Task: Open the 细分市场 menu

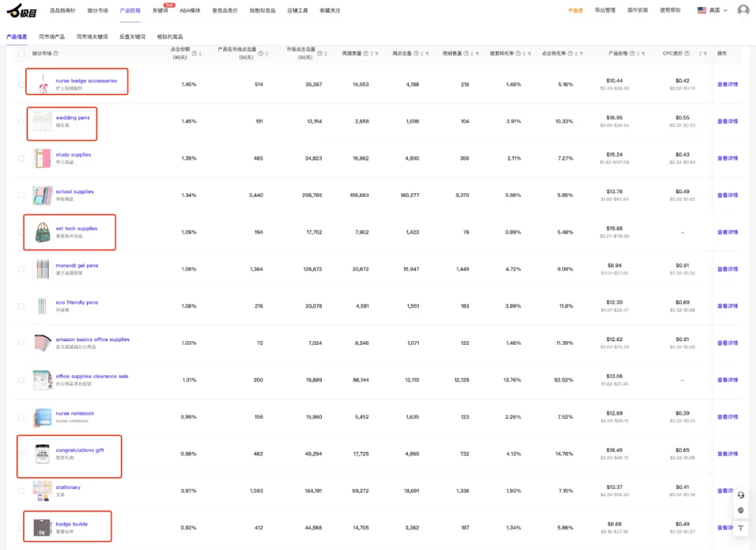Action: [98, 11]
